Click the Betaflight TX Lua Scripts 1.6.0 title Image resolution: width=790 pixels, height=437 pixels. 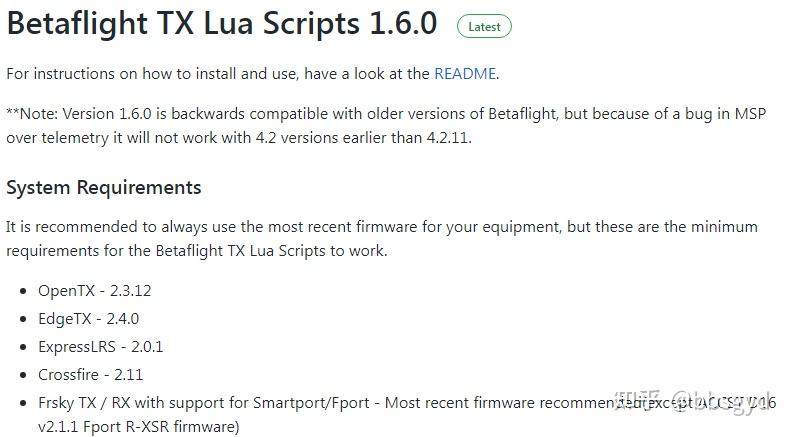click(x=222, y=24)
